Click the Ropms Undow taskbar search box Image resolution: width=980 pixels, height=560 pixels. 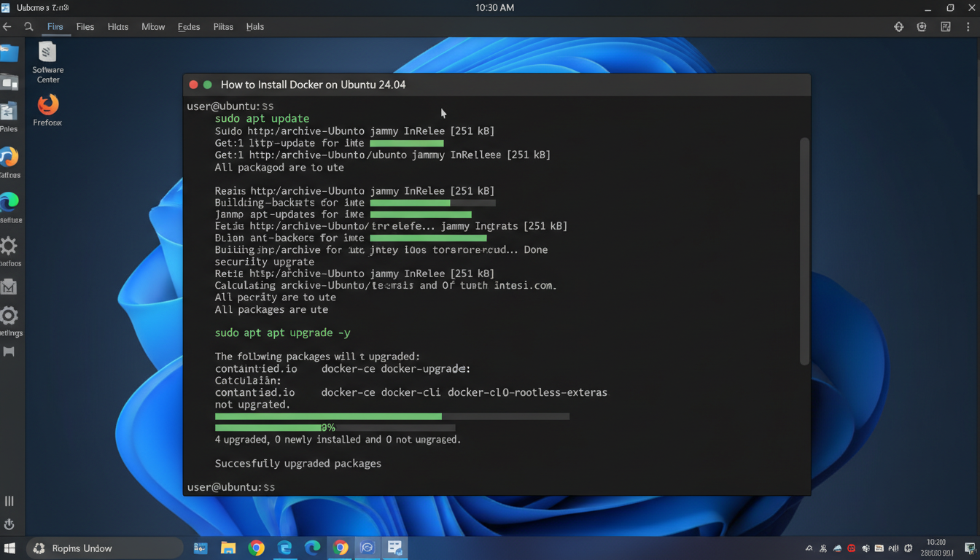[104, 548]
